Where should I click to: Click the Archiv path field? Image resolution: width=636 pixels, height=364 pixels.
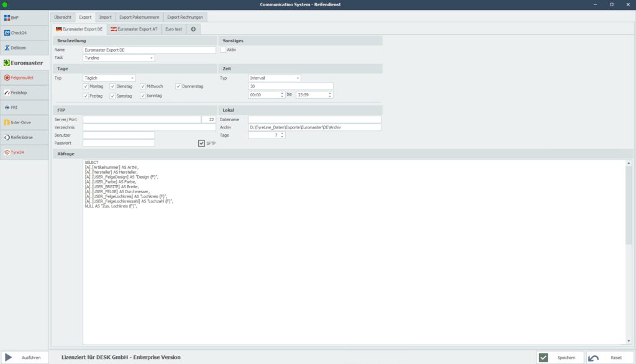315,127
